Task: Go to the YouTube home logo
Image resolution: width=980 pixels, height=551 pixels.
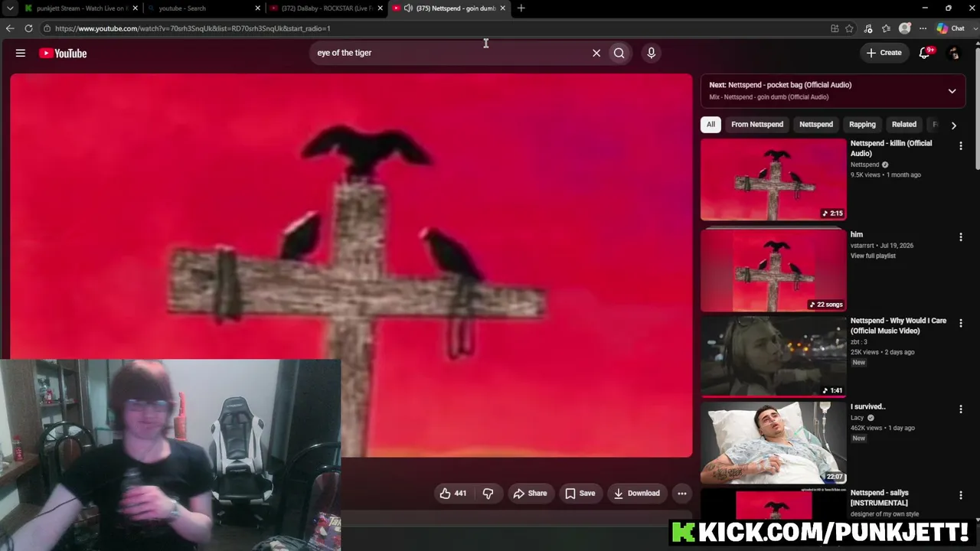Action: click(x=63, y=53)
